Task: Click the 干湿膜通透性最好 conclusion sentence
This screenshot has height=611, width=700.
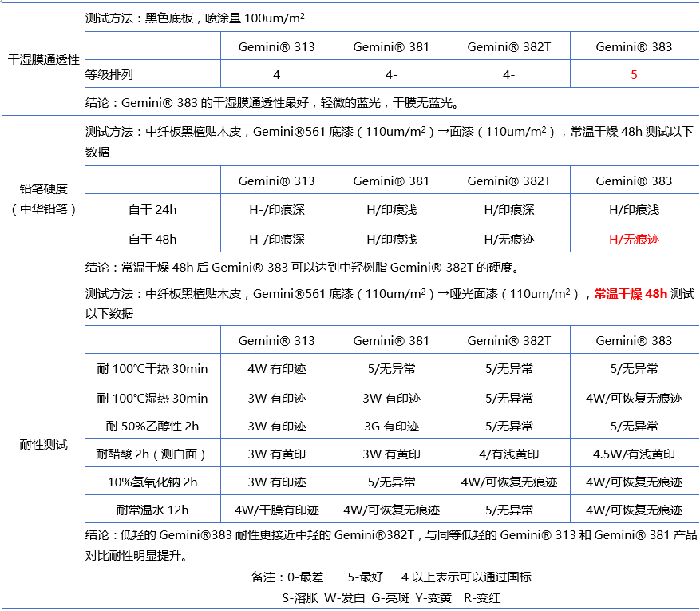Action: (272, 103)
